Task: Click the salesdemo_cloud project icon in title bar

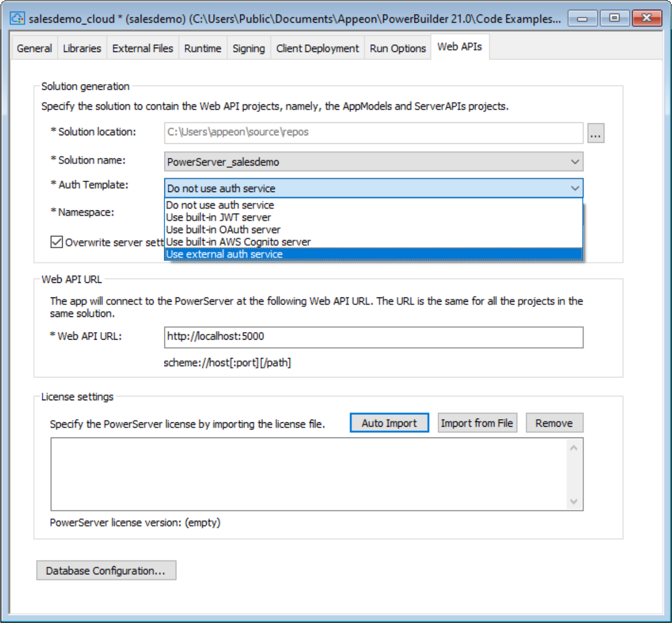Action: 17,18
